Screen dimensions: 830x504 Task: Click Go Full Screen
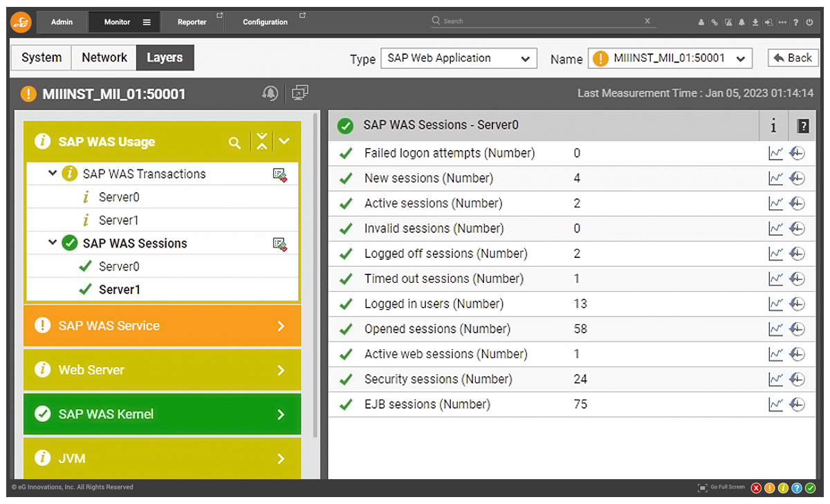pyautogui.click(x=721, y=487)
